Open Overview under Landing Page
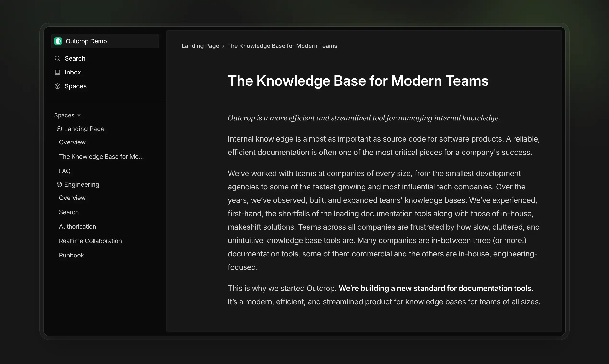Screen dimensions: 609x364 pos(72,142)
